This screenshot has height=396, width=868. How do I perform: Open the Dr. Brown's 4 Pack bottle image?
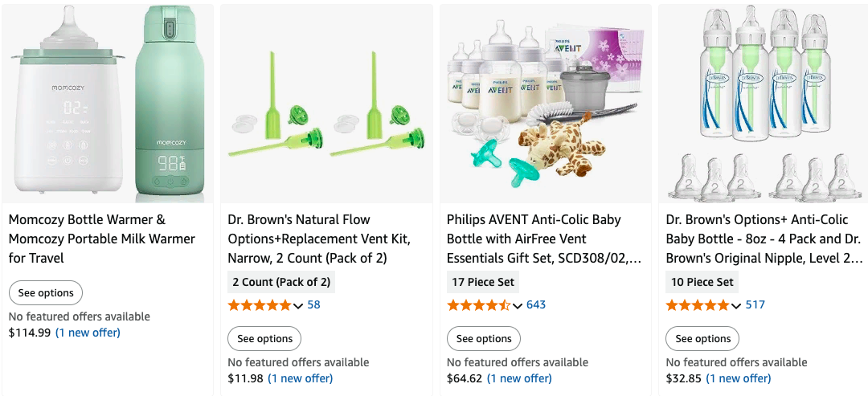coord(764,104)
